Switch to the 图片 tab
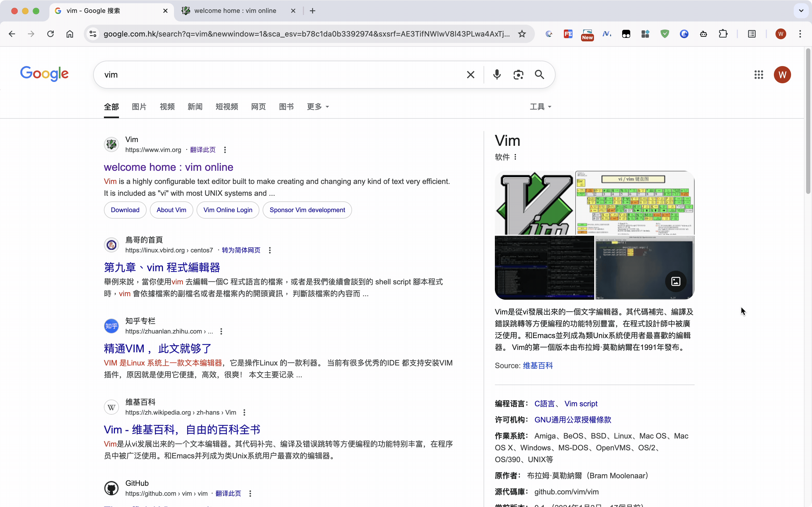 point(139,107)
